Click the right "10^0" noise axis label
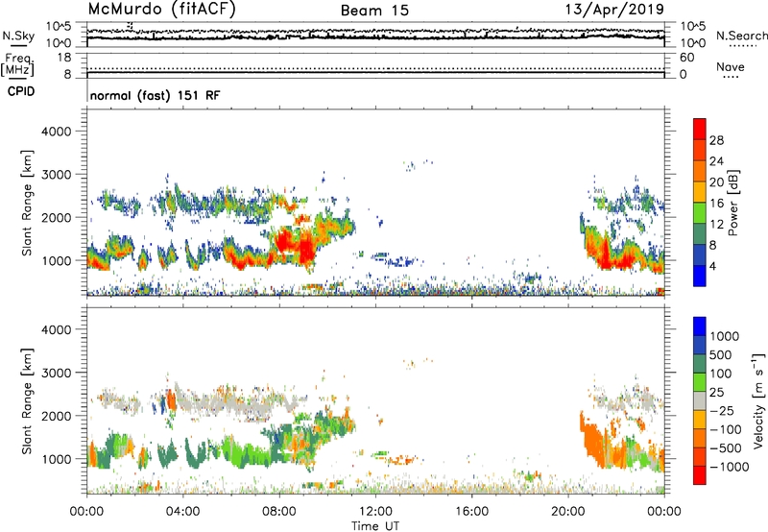The width and height of the screenshot is (768, 532). tap(693, 43)
